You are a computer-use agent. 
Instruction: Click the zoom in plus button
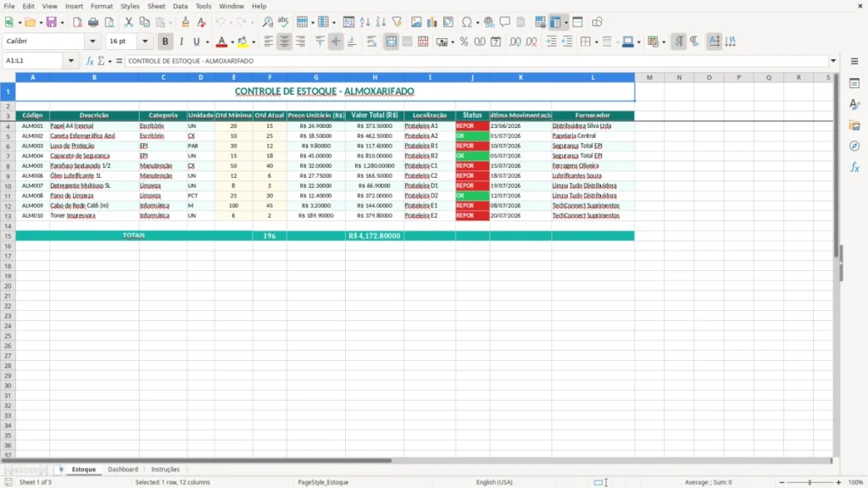(x=838, y=482)
